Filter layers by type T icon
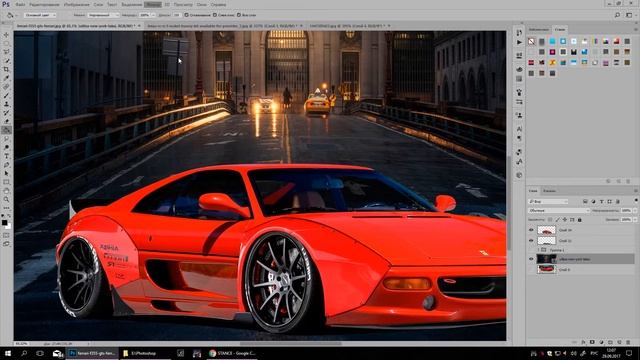Screen dimensions: 640x360 pos(601,201)
